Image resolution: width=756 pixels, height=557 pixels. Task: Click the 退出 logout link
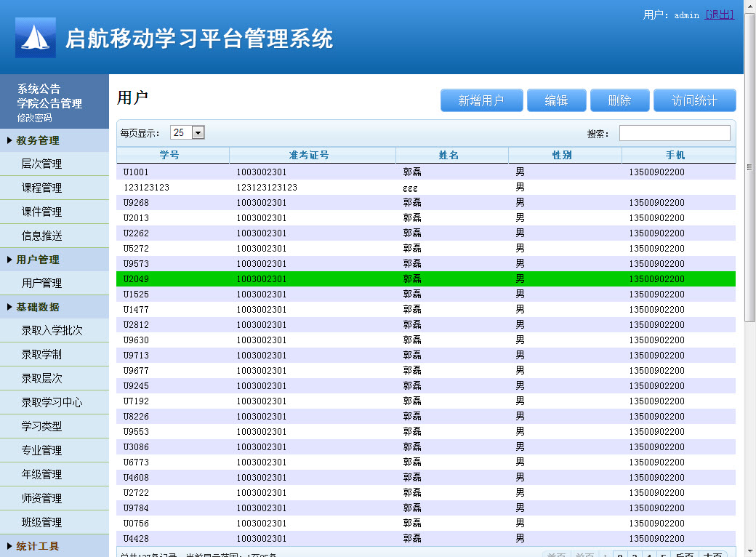(719, 15)
